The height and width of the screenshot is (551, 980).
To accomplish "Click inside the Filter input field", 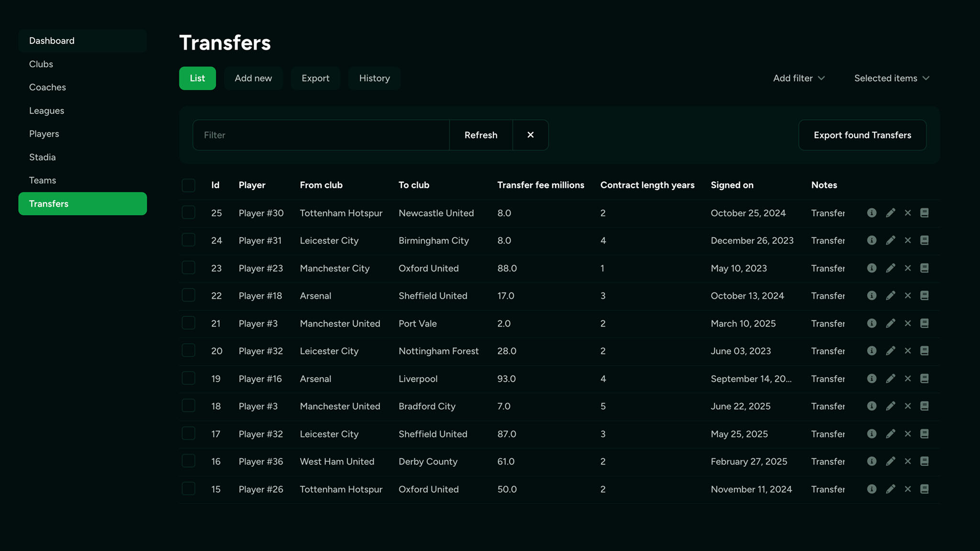I will point(321,135).
